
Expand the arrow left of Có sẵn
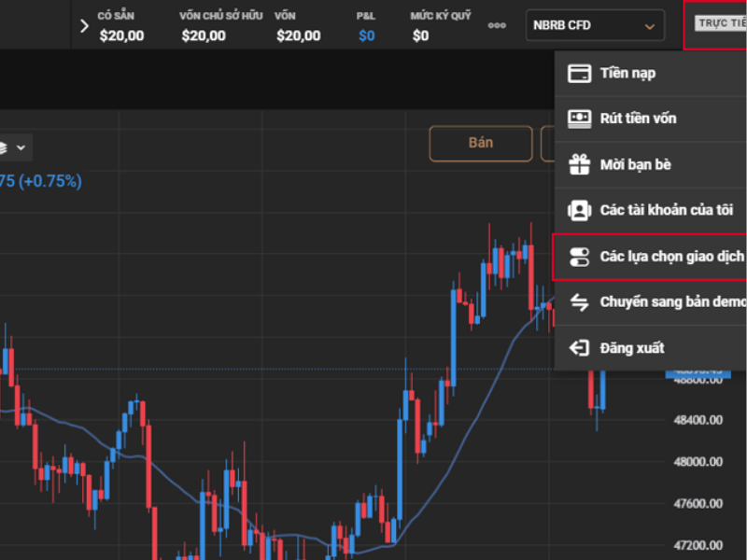[x=84, y=26]
